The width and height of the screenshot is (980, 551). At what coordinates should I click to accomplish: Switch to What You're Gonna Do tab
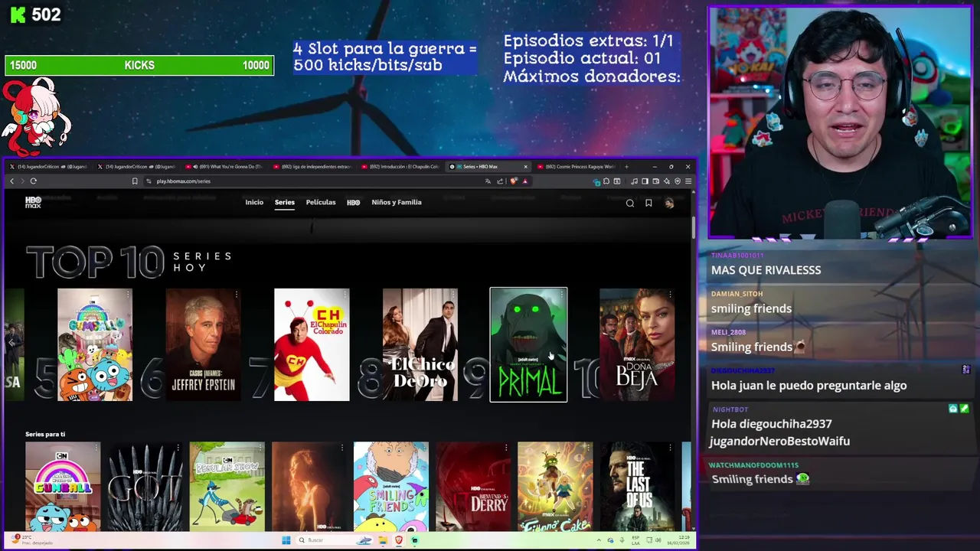(x=226, y=166)
